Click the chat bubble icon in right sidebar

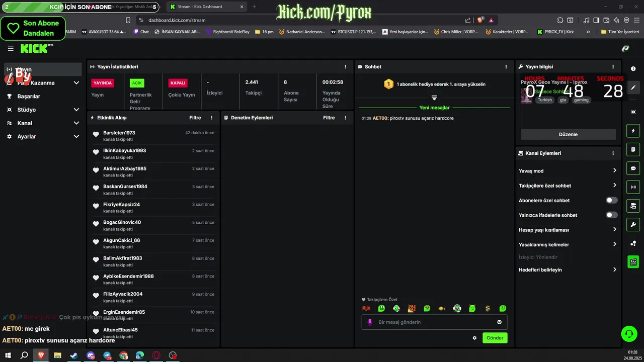pyautogui.click(x=633, y=168)
